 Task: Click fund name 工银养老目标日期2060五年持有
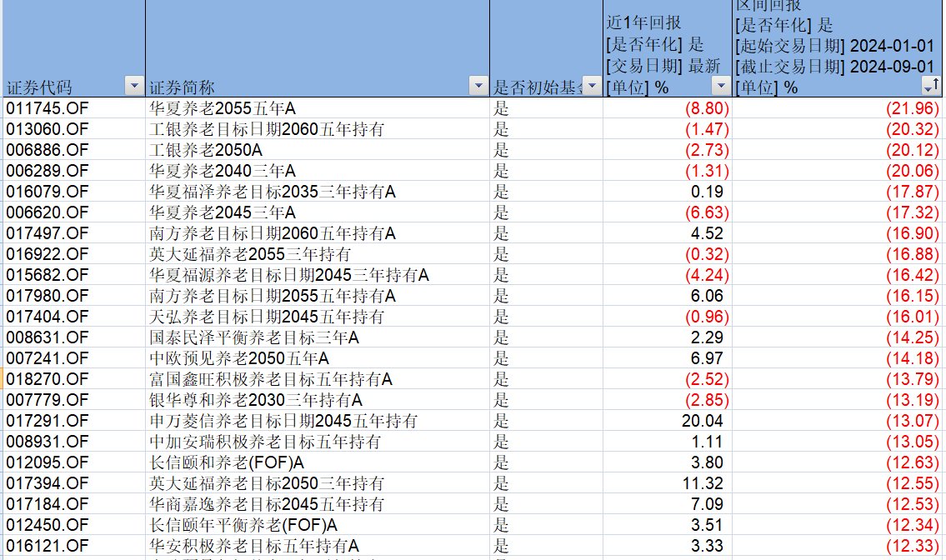267,129
